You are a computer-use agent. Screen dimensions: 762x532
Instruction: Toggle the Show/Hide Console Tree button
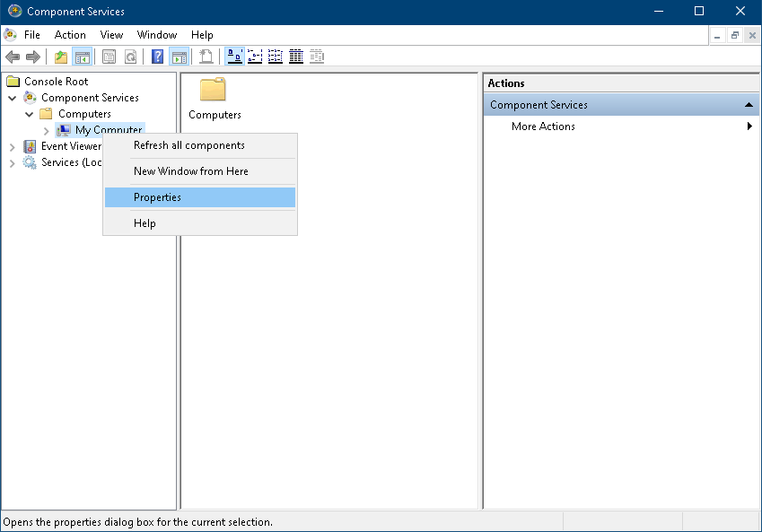point(83,57)
